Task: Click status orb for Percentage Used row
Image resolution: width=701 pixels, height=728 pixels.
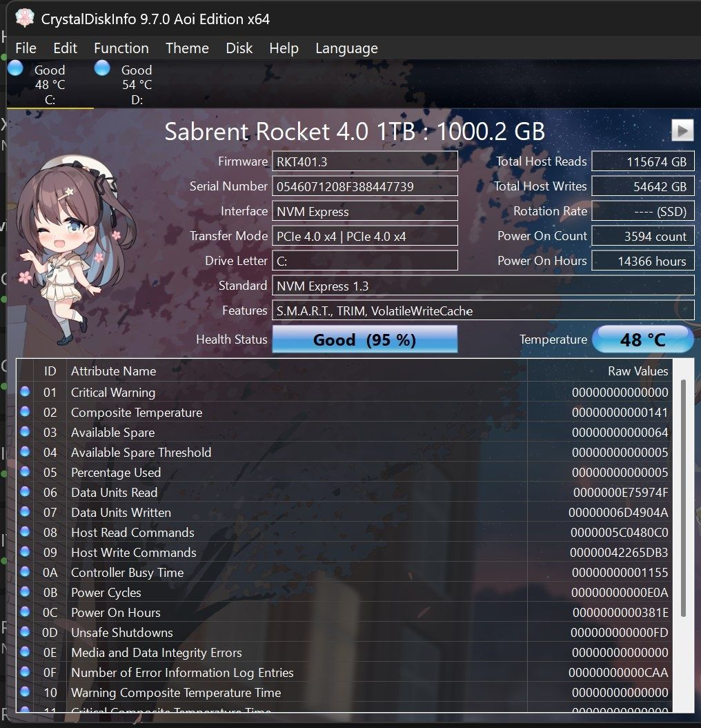Action: pyautogui.click(x=25, y=471)
